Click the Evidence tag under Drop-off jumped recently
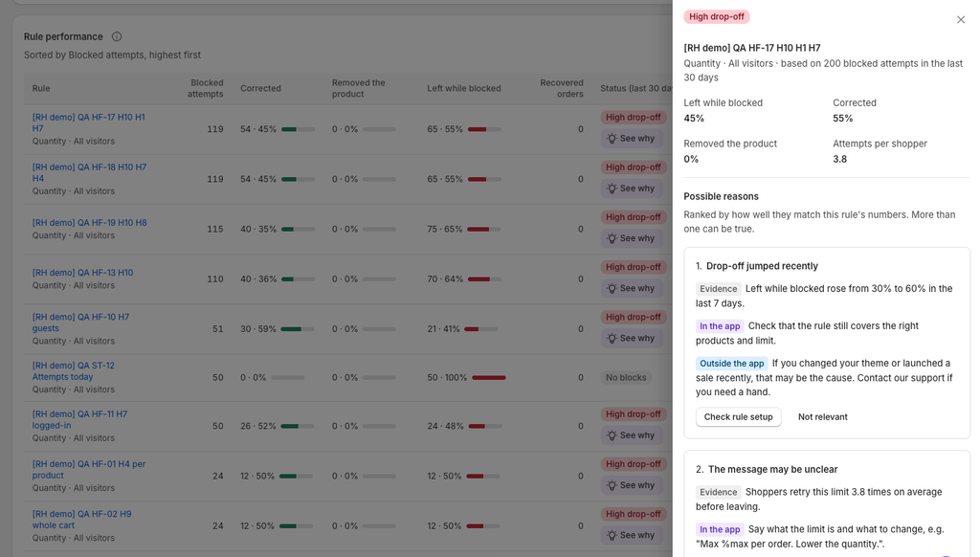The height and width of the screenshot is (557, 980). point(718,289)
